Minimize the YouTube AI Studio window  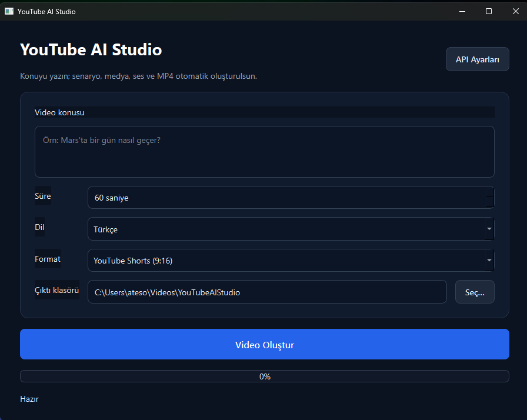(462, 11)
